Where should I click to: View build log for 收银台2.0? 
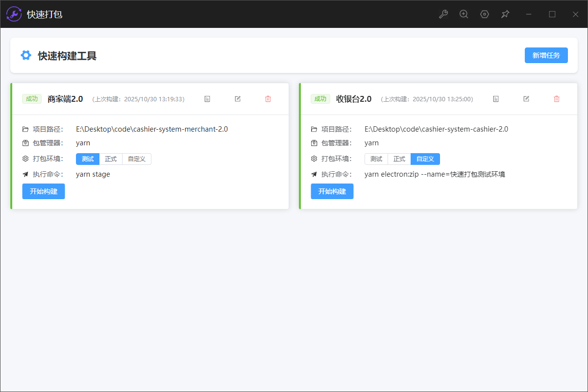496,99
